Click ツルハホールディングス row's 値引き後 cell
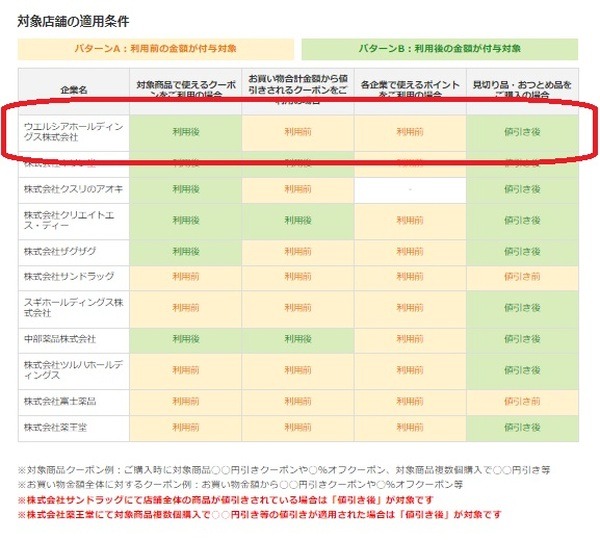 [522, 370]
